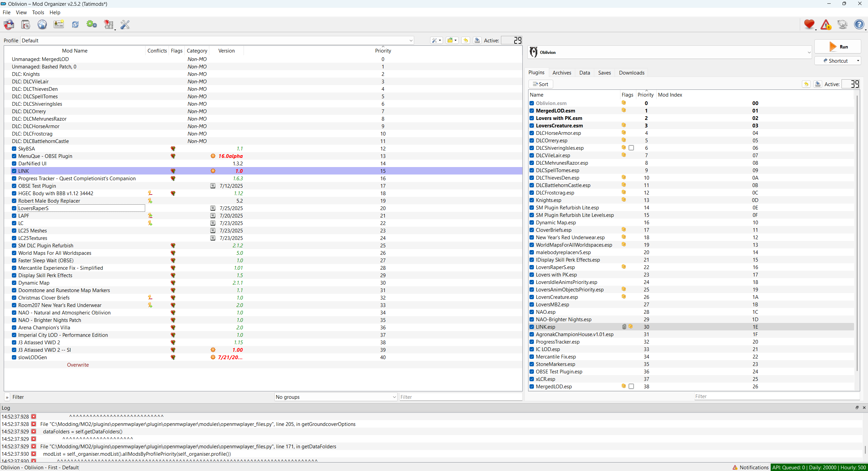This screenshot has width=868, height=471.
Task: Switch to the Archives tab
Action: 562,73
